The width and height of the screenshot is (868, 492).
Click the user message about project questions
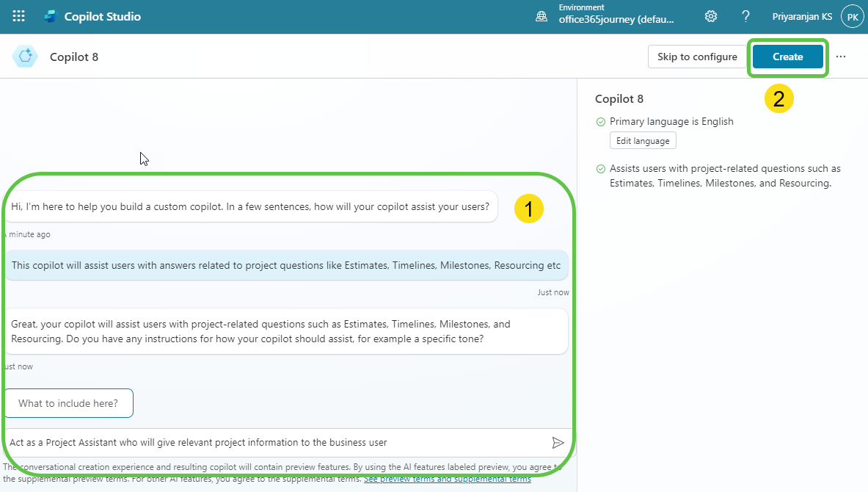(x=286, y=265)
